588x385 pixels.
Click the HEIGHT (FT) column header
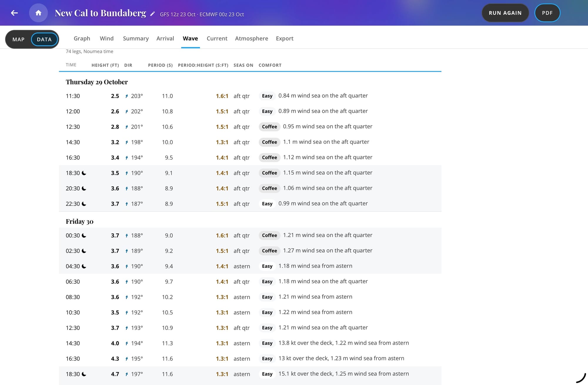click(x=105, y=65)
